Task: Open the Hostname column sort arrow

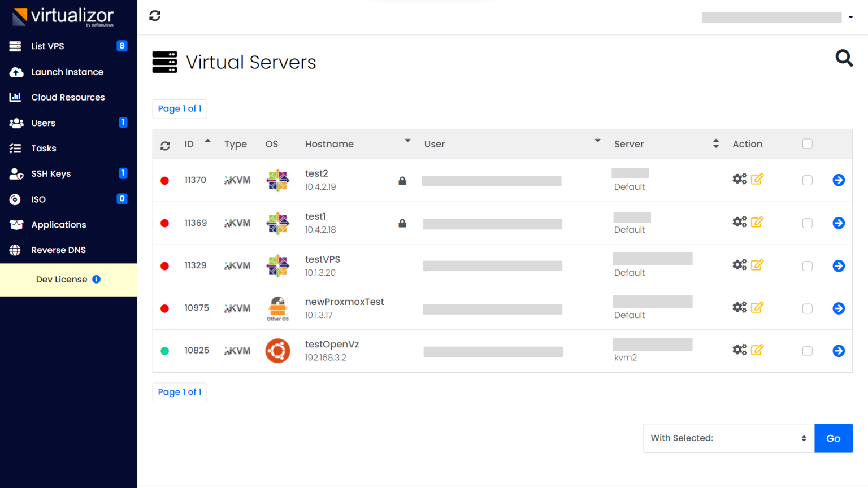Action: coord(407,140)
